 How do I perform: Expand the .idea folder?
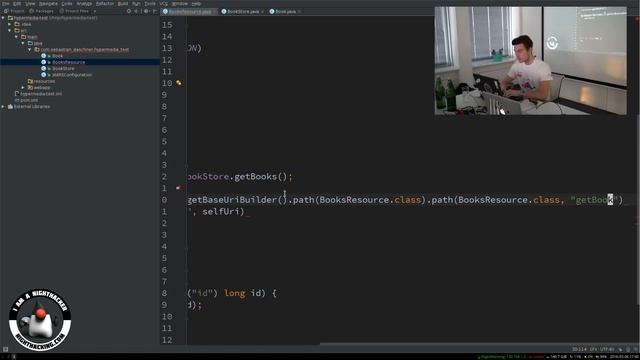(x=10, y=24)
